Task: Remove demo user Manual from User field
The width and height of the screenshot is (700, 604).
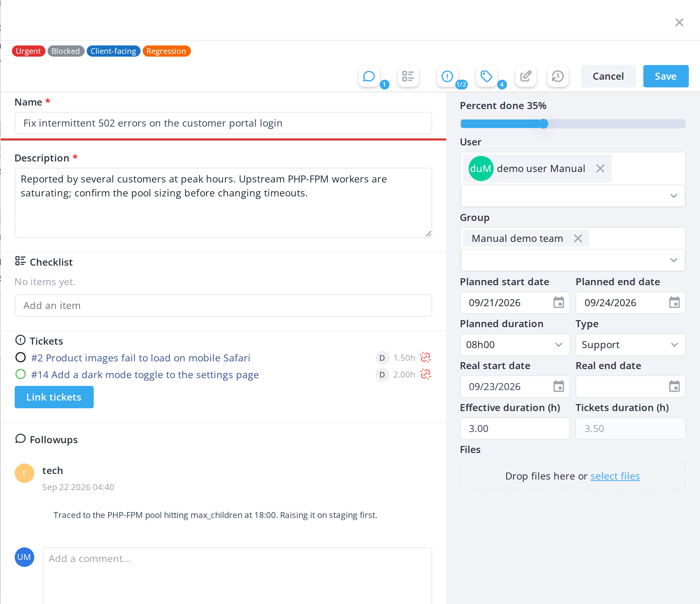Action: point(600,168)
